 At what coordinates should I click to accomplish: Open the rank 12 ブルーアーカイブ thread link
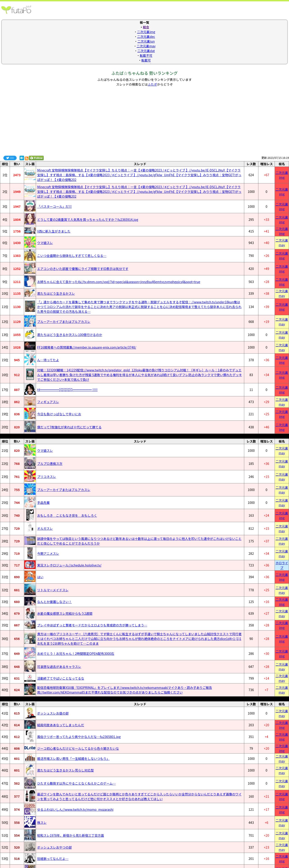coord(64,322)
